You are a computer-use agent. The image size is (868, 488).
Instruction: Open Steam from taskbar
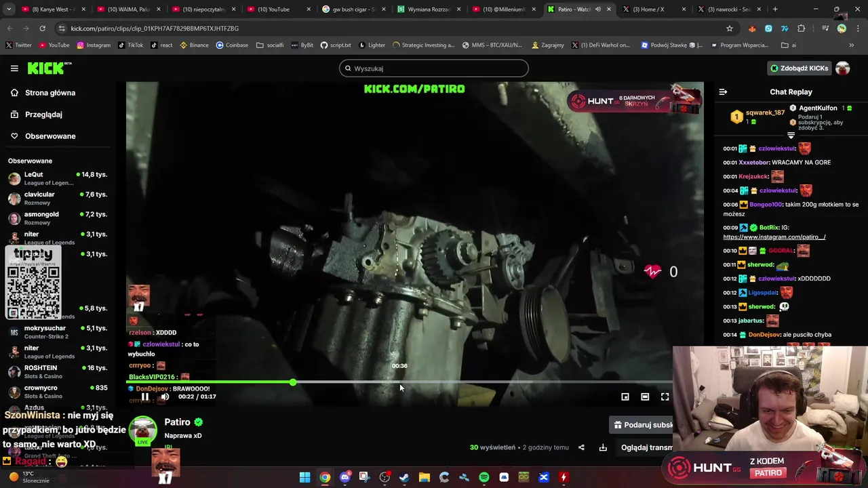pos(404,477)
